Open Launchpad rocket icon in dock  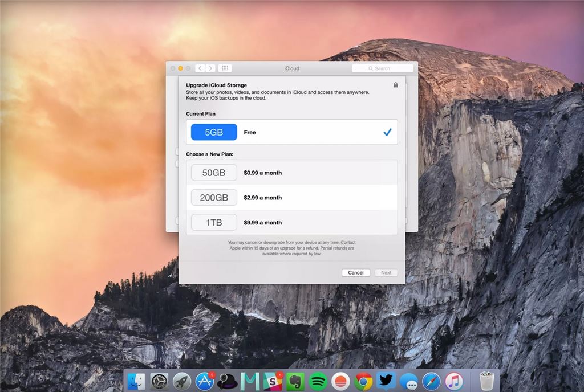pos(182,381)
